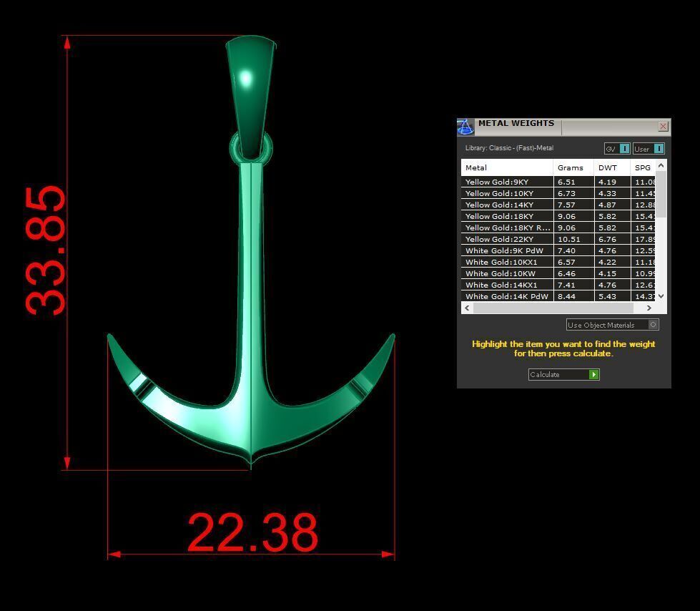
Task: Select the Yellow Gold:18KY R... row
Action: (558, 228)
